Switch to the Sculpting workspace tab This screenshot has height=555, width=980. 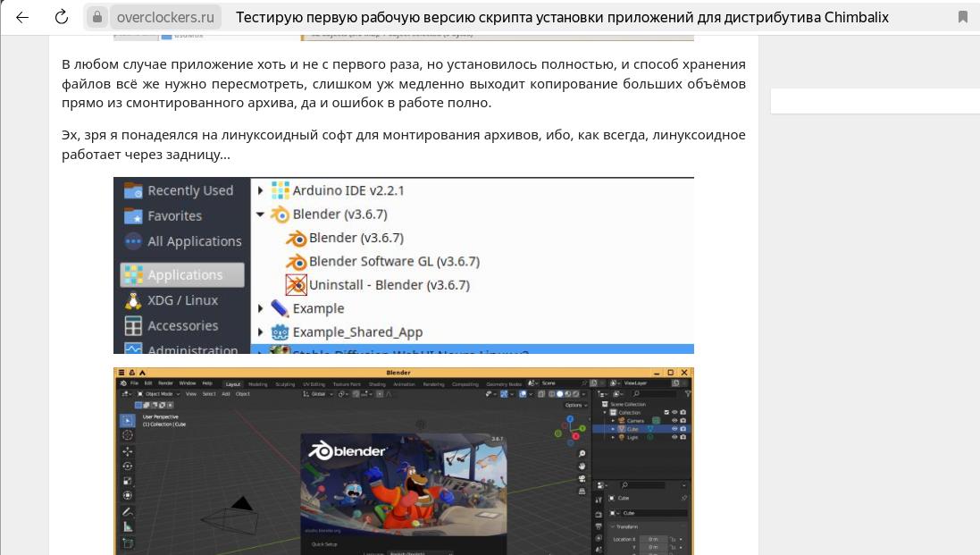pyautogui.click(x=285, y=383)
